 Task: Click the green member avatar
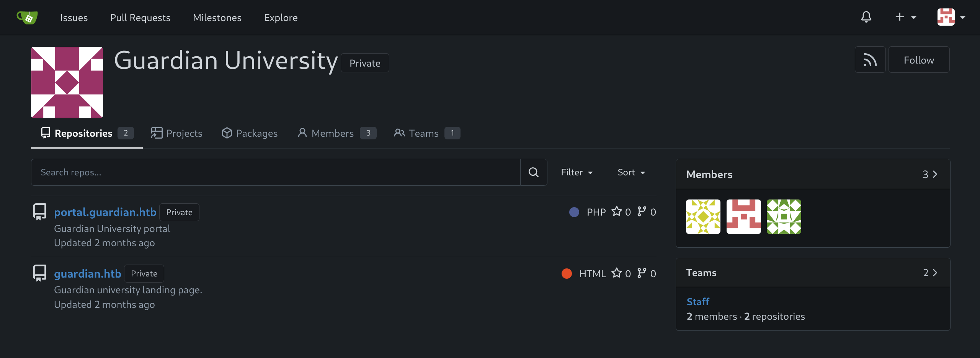click(x=784, y=217)
